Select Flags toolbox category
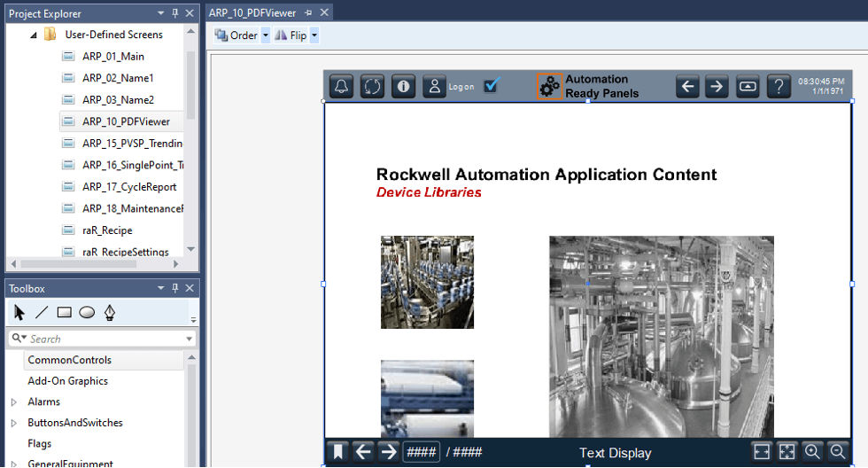Image resolution: width=868 pixels, height=468 pixels. point(39,444)
